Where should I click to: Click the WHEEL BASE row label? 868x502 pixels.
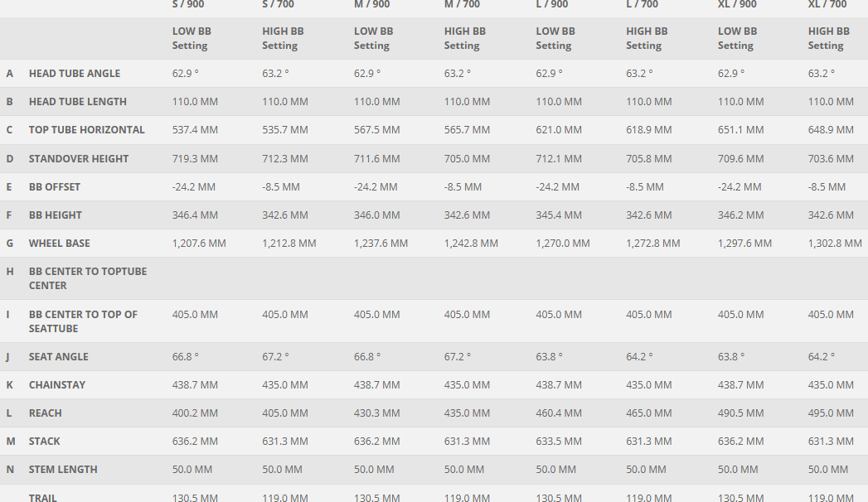click(60, 244)
